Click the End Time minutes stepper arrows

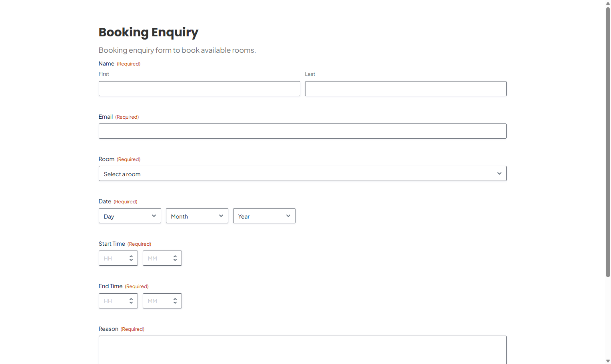coord(175,301)
